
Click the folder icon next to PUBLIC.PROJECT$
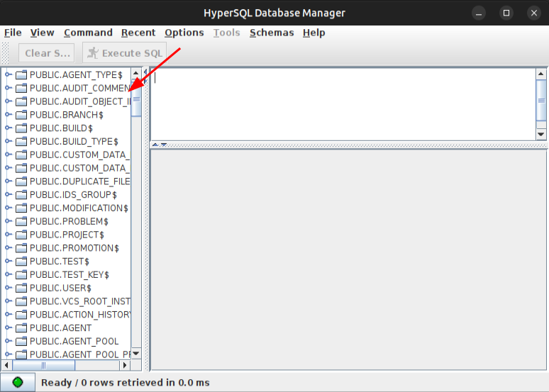pyautogui.click(x=21, y=235)
